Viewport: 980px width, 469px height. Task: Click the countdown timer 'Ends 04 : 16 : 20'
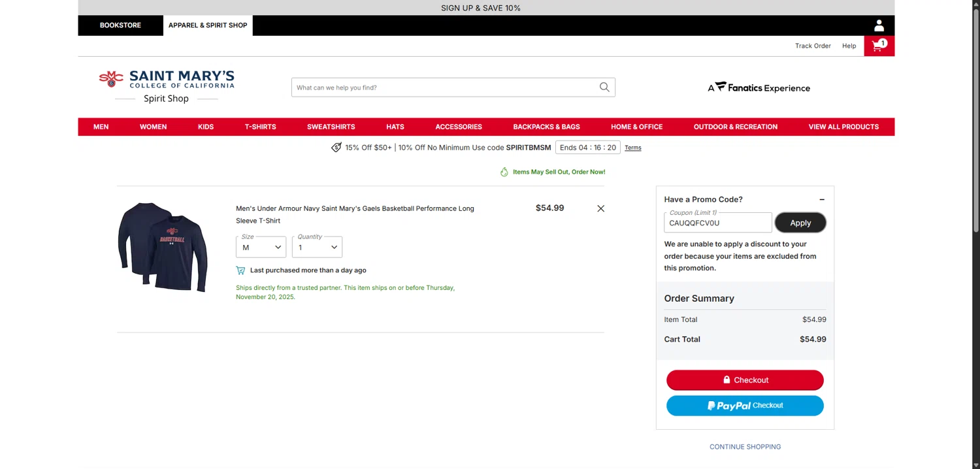tap(588, 148)
